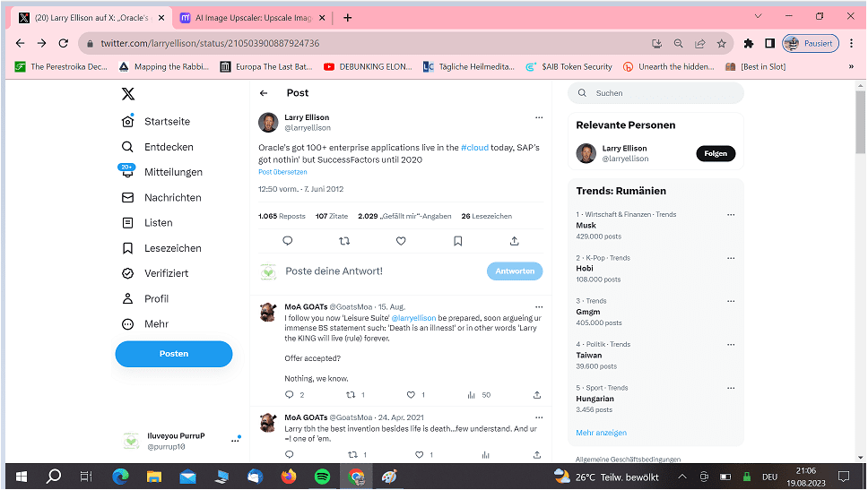The image size is (868, 490).
Task: Go back using the Post arrow
Action: pyautogui.click(x=264, y=93)
